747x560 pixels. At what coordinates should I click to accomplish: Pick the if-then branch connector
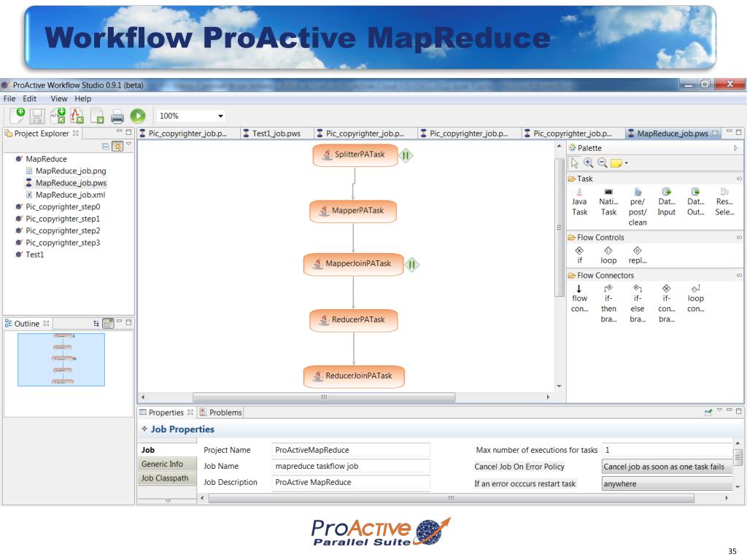608,303
